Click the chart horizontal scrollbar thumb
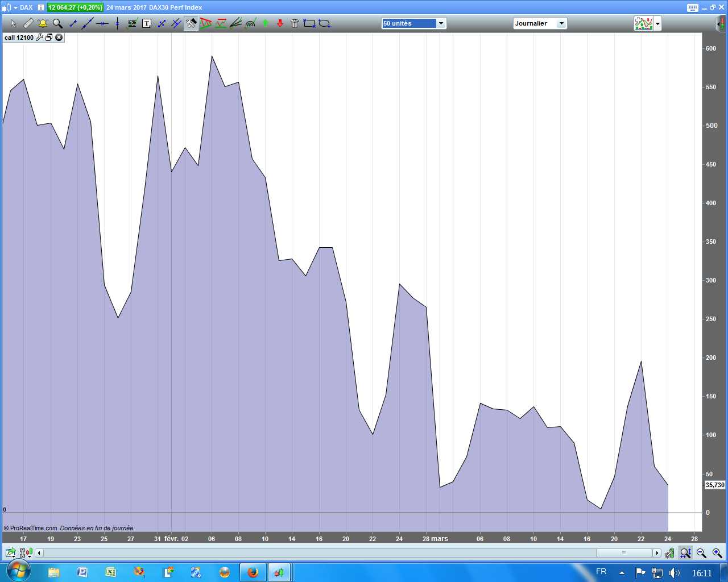The height and width of the screenshot is (582, 728). (624, 553)
